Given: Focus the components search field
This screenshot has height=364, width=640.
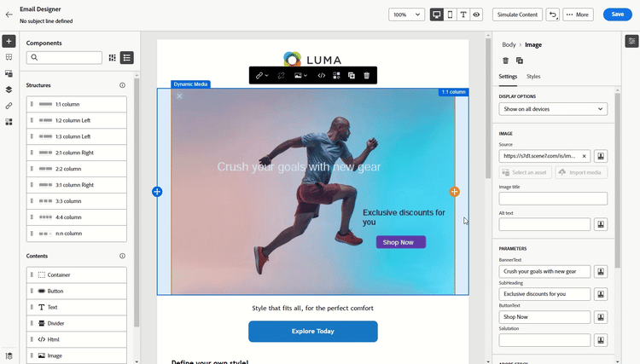Looking at the screenshot, I should click(64, 58).
